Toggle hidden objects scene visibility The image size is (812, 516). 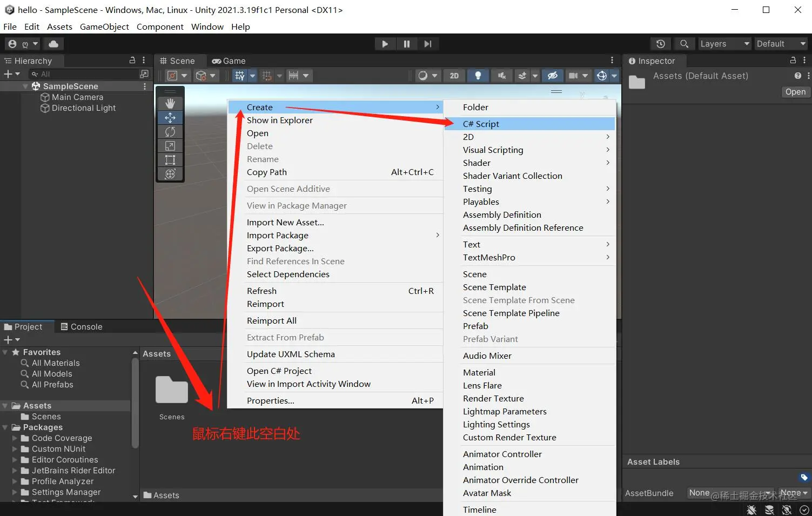point(552,76)
